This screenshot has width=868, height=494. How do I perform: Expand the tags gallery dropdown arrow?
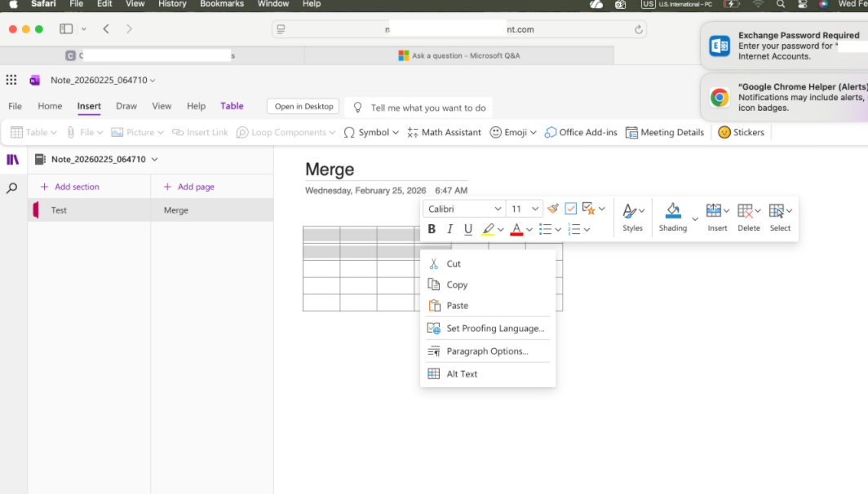coord(602,209)
